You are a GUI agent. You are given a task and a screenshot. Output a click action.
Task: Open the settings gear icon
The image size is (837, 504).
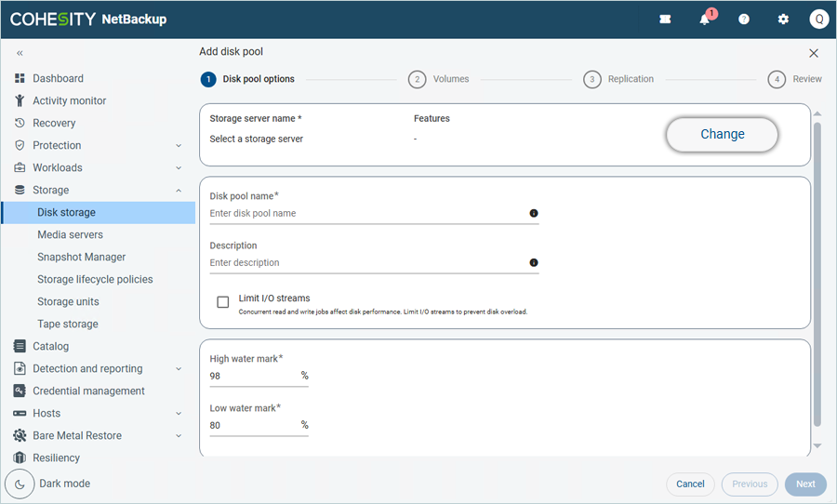pos(783,20)
